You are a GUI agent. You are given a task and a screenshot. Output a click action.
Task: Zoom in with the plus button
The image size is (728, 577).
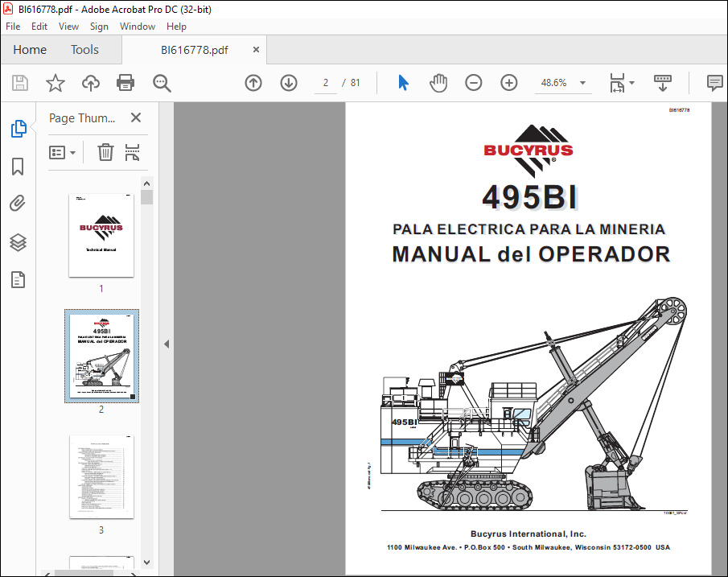509,83
